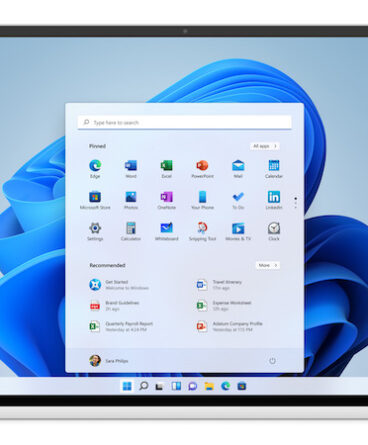Open the Travel Itinerary document

219,285
